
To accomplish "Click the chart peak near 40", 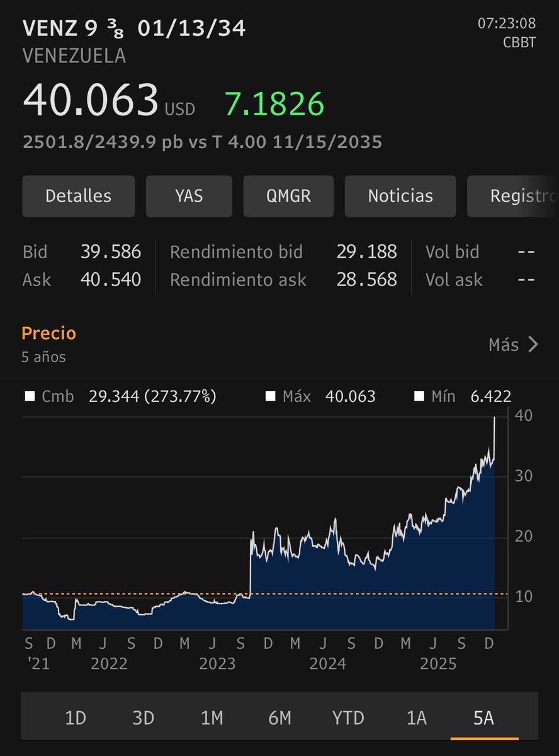I will click(x=495, y=418).
